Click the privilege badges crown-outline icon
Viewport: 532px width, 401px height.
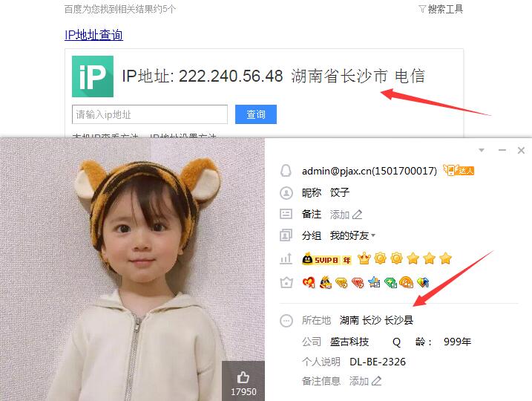pos(286,282)
